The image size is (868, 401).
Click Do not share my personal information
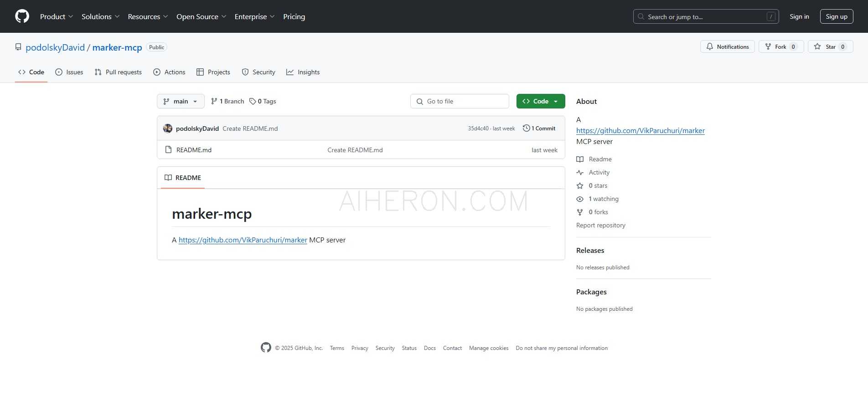tap(562, 348)
